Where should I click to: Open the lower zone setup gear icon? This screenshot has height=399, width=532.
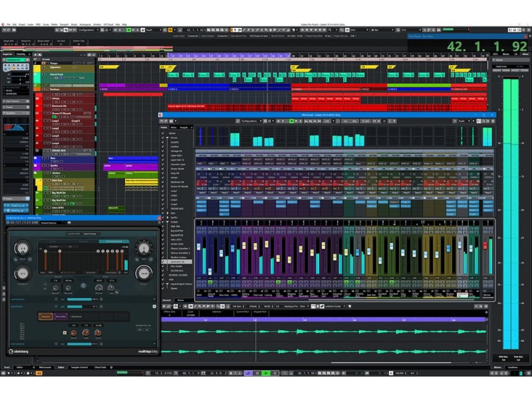tap(111, 367)
